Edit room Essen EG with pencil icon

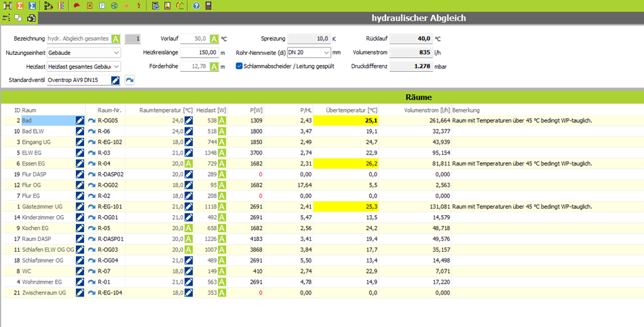point(80,163)
